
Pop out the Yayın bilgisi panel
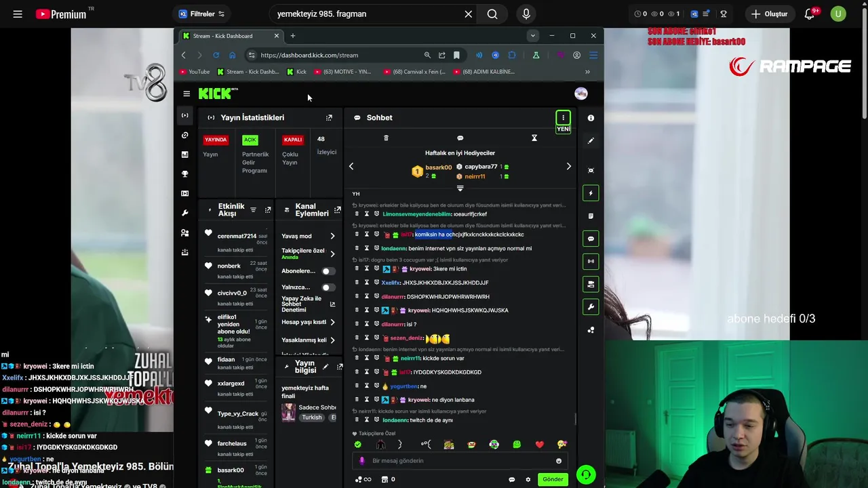click(340, 367)
